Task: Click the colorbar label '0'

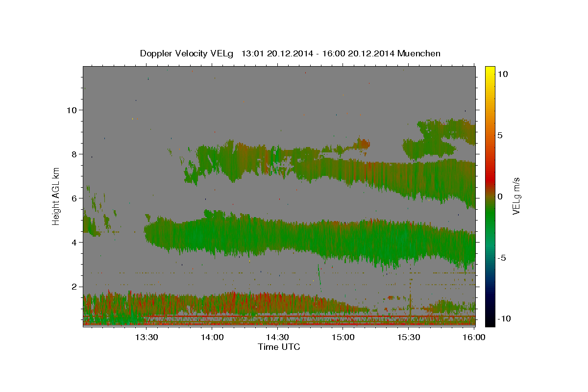Action: (500, 196)
